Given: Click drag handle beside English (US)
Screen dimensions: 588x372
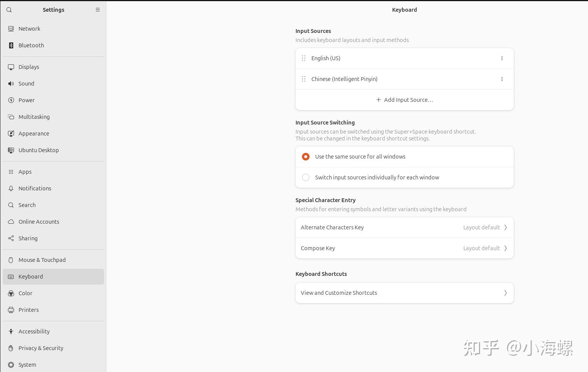Looking at the screenshot, I should tap(303, 58).
